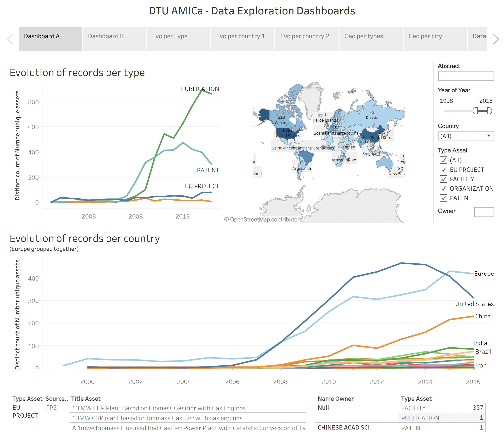Uncheck the FACILITY checkbox
This screenshot has height=432, width=504.
pyautogui.click(x=443, y=179)
